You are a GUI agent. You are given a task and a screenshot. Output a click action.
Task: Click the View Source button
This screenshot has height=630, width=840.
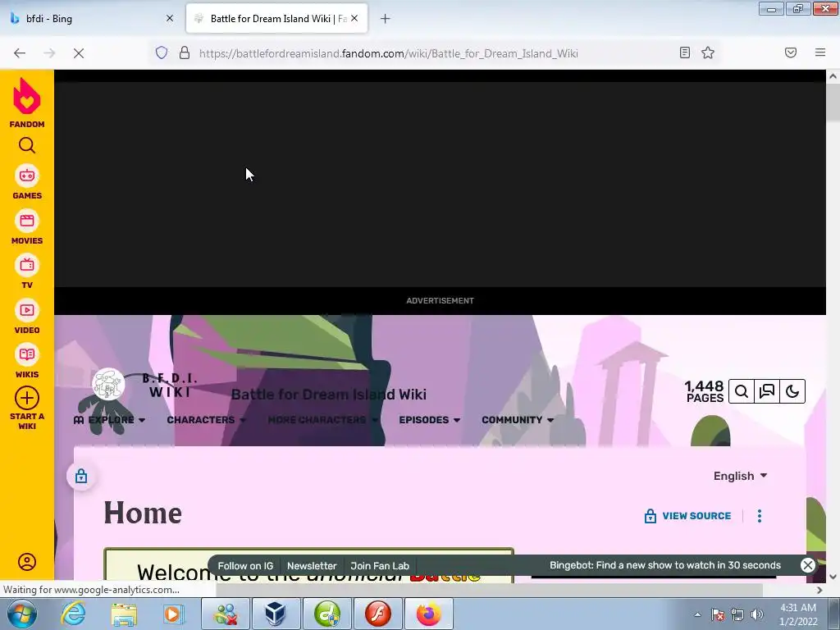pos(688,516)
